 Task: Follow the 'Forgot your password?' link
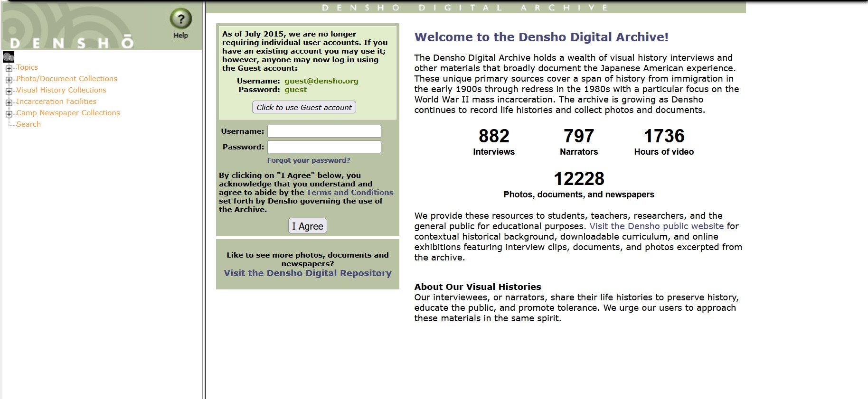(x=308, y=160)
